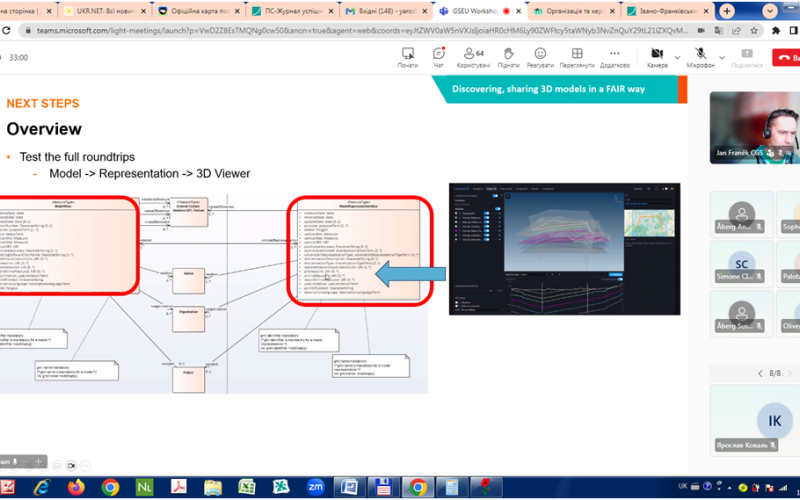Raise hand with the Підняти button
This screenshot has height=500, width=800.
508,58
